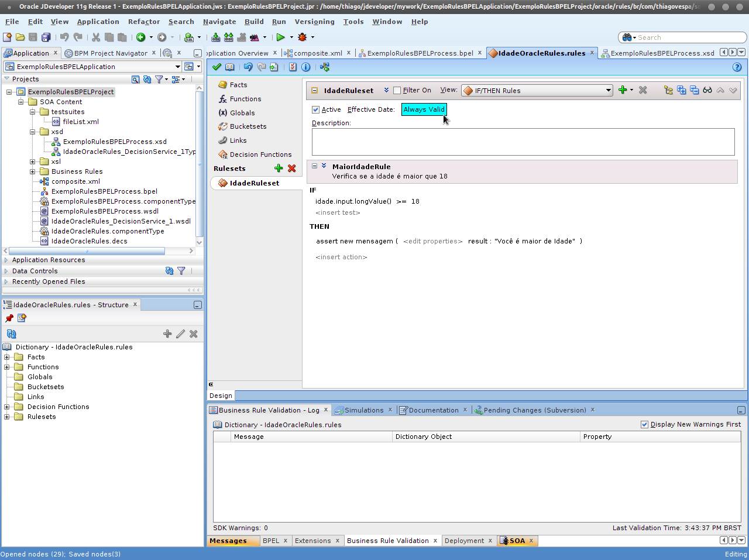
Task: Select IdadeRuleset in the Rulesets list
Action: (x=255, y=183)
